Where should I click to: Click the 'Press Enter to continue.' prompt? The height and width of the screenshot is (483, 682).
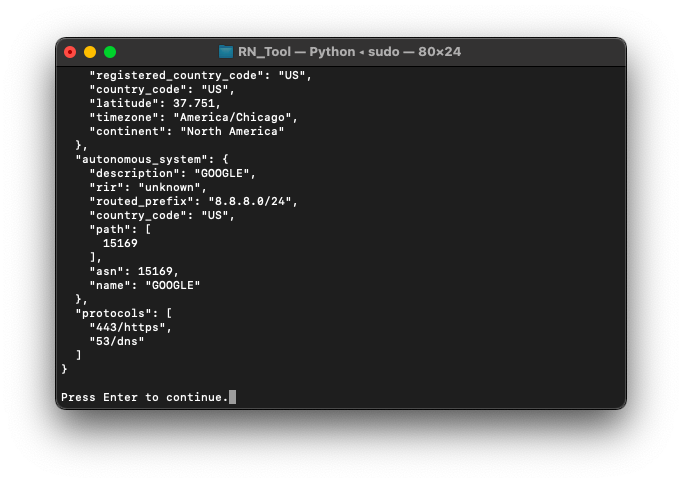coord(144,397)
